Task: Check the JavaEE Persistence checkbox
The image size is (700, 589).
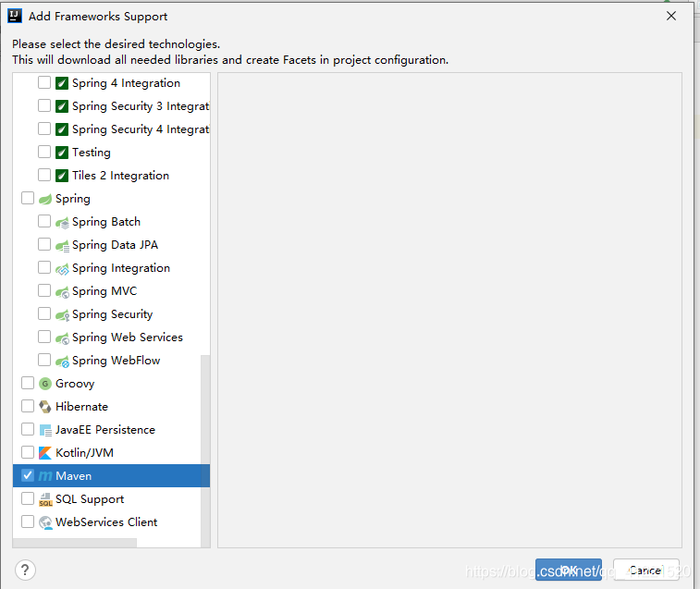Action: [28, 429]
